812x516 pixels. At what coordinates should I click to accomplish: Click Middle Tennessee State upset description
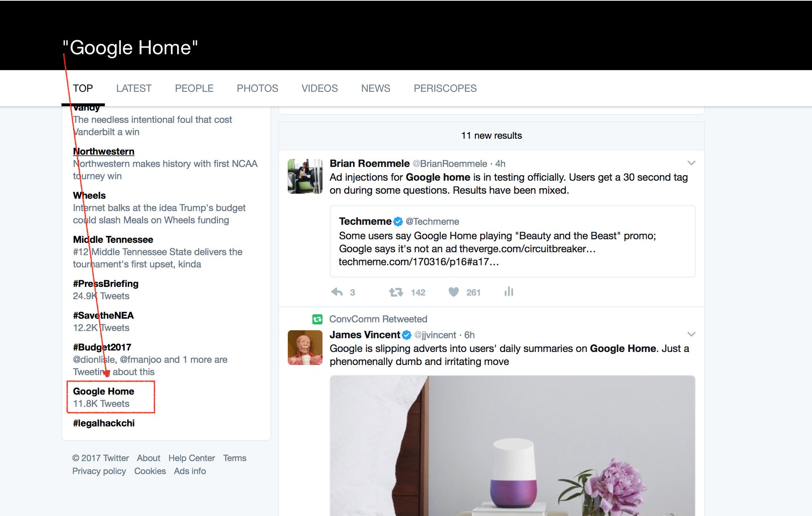pos(157,258)
